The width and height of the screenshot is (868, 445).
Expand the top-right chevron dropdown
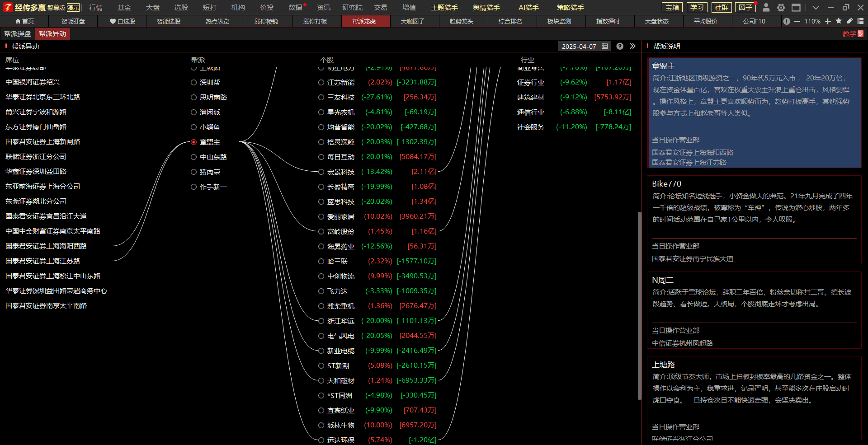[x=816, y=8]
